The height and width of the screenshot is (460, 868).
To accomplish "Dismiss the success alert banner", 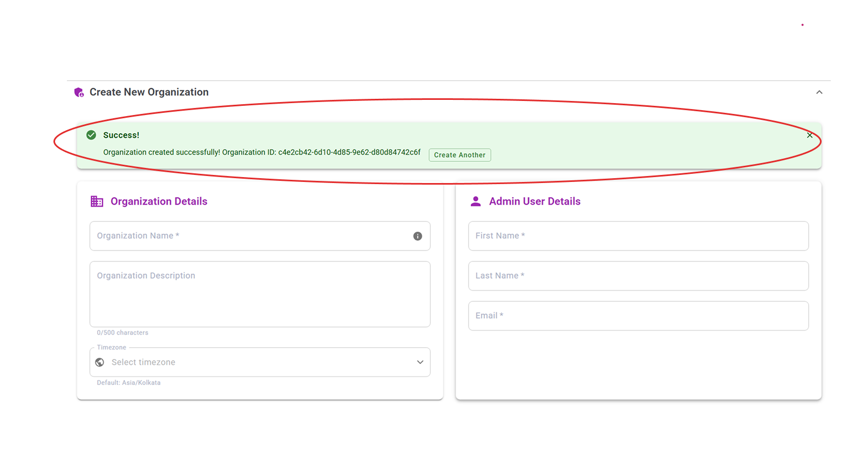I will [x=809, y=136].
